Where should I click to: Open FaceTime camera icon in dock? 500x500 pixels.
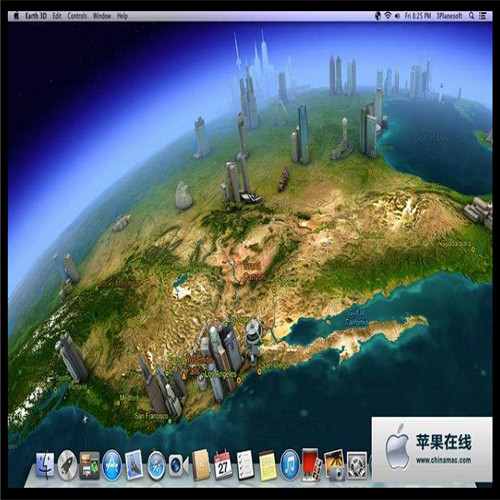click(x=178, y=465)
